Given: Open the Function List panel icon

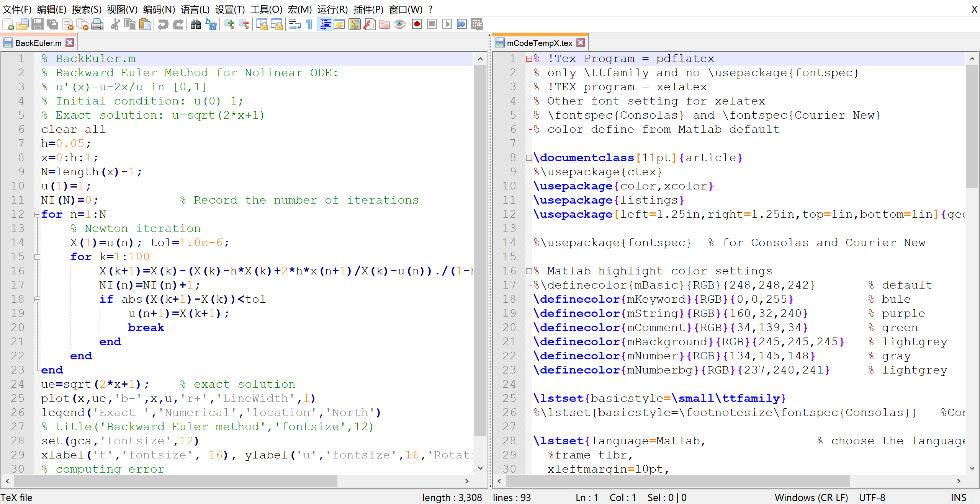Looking at the screenshot, I should tap(369, 24).
